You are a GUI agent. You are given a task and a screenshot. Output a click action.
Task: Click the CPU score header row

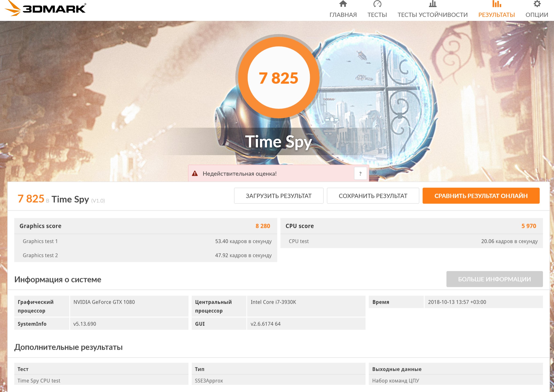(411, 226)
